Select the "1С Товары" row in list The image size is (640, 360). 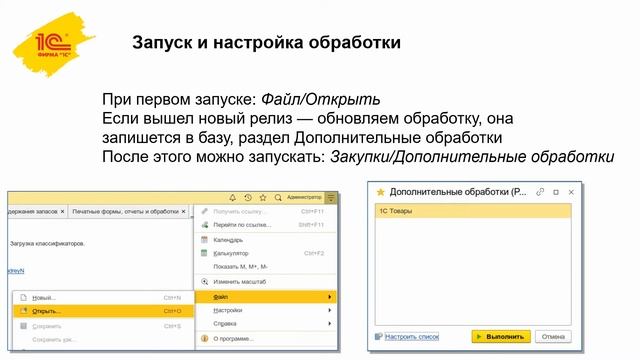click(x=473, y=211)
